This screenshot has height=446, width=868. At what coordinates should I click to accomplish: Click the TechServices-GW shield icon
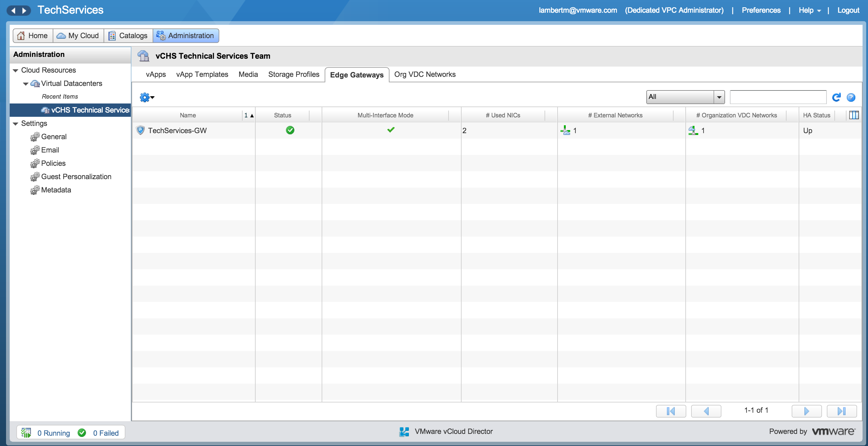pos(140,130)
